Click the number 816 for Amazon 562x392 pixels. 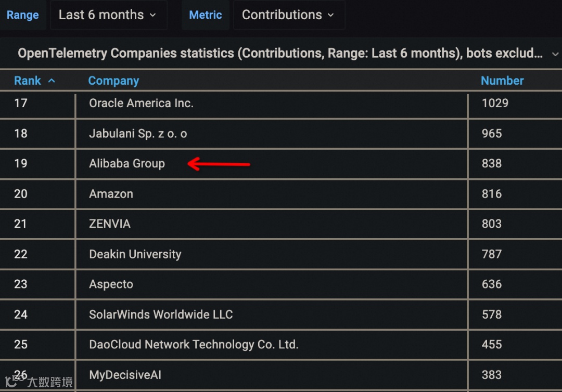pos(492,194)
